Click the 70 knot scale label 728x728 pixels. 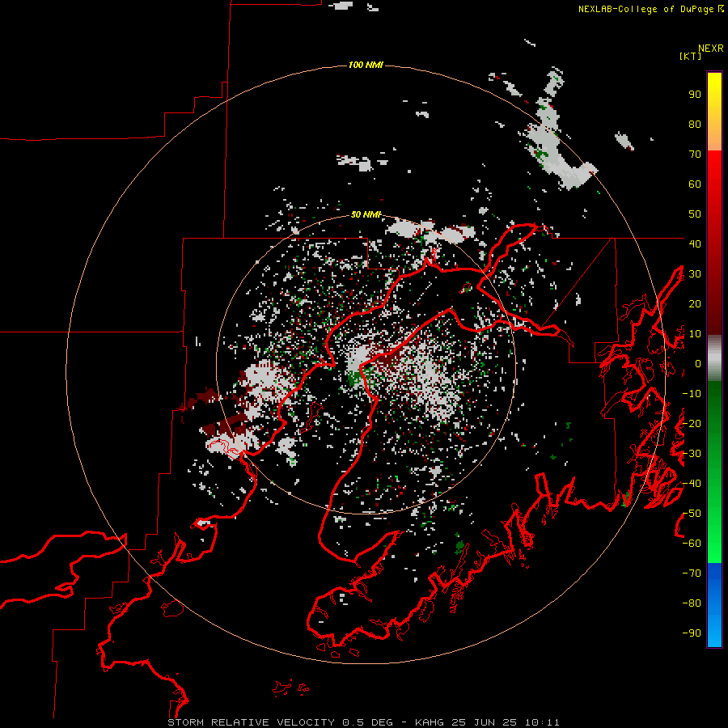[x=695, y=154]
